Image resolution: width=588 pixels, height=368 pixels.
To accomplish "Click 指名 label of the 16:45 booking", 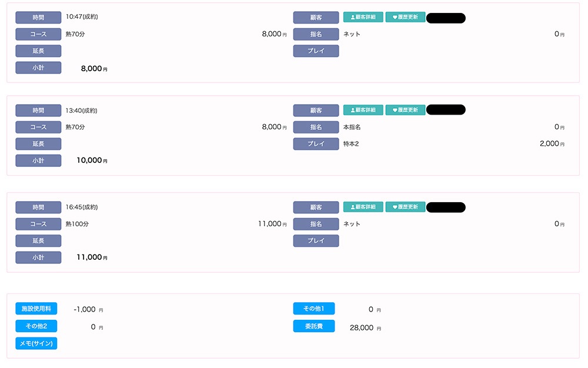I will [316, 224].
